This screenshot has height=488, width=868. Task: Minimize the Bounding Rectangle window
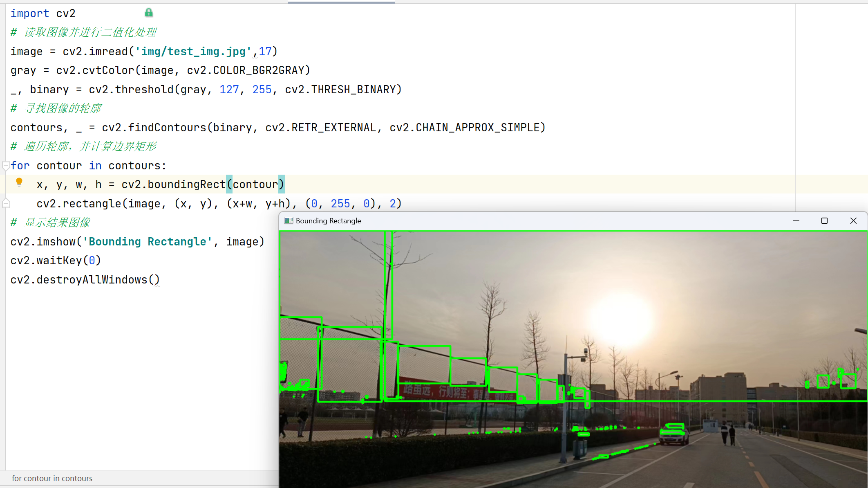(796, 221)
